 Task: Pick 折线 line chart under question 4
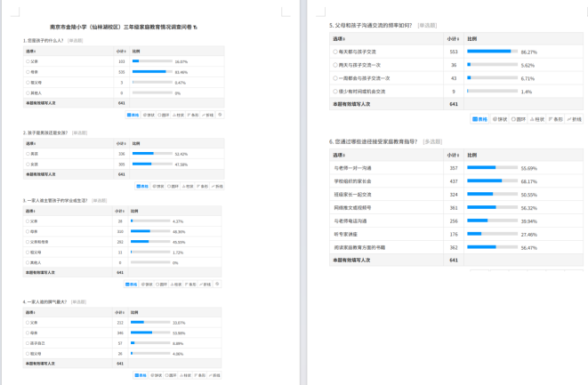pyautogui.click(x=215, y=375)
